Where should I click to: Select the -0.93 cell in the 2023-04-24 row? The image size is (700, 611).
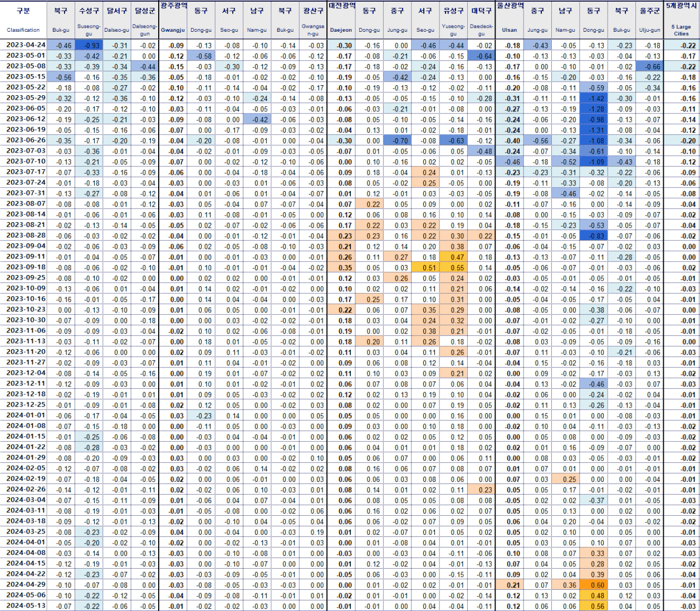click(x=89, y=45)
